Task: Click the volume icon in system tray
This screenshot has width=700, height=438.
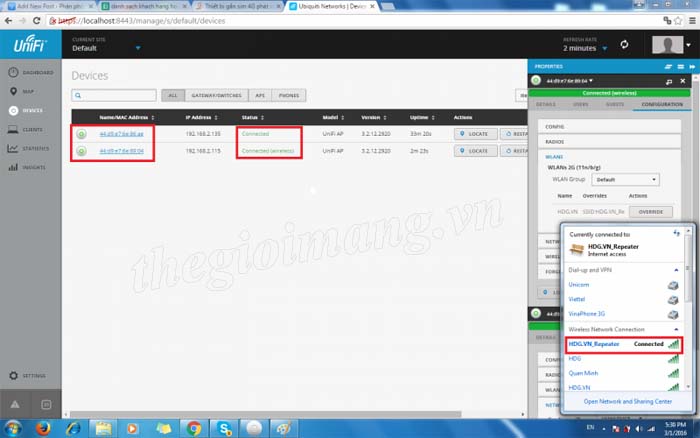Action: coord(639,429)
